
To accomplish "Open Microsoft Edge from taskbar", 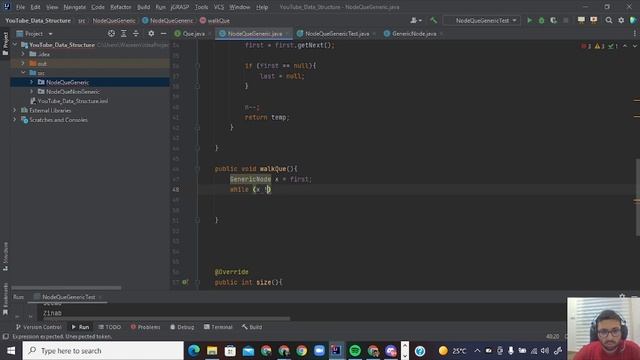I will (194, 351).
